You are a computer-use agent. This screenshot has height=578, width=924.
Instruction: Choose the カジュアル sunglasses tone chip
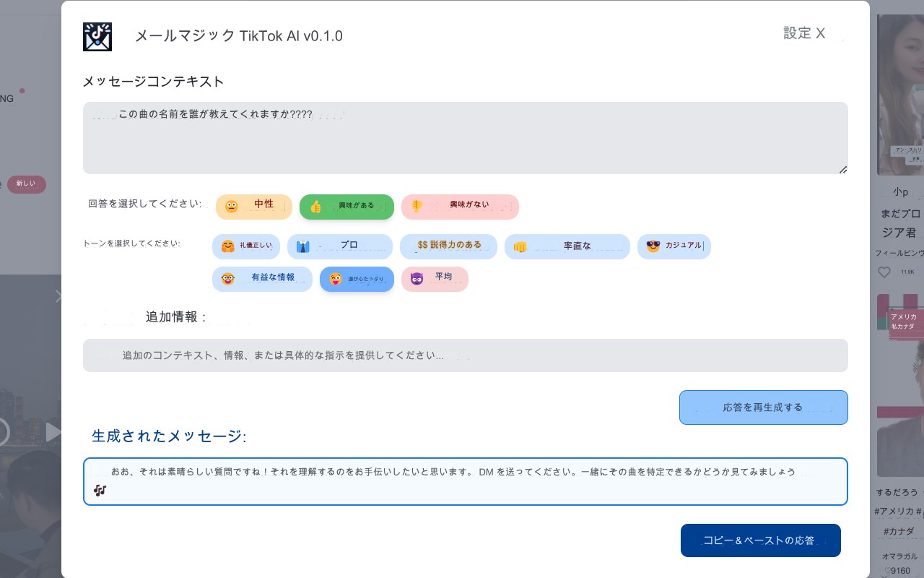(x=674, y=246)
